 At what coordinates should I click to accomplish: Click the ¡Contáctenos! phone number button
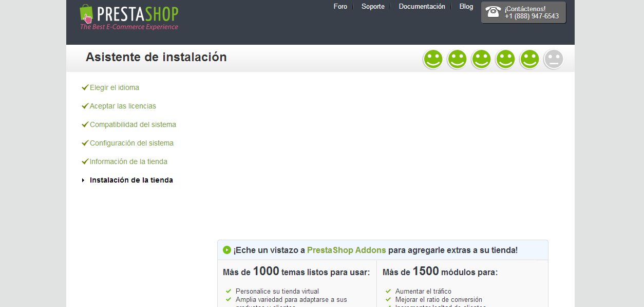click(x=523, y=12)
